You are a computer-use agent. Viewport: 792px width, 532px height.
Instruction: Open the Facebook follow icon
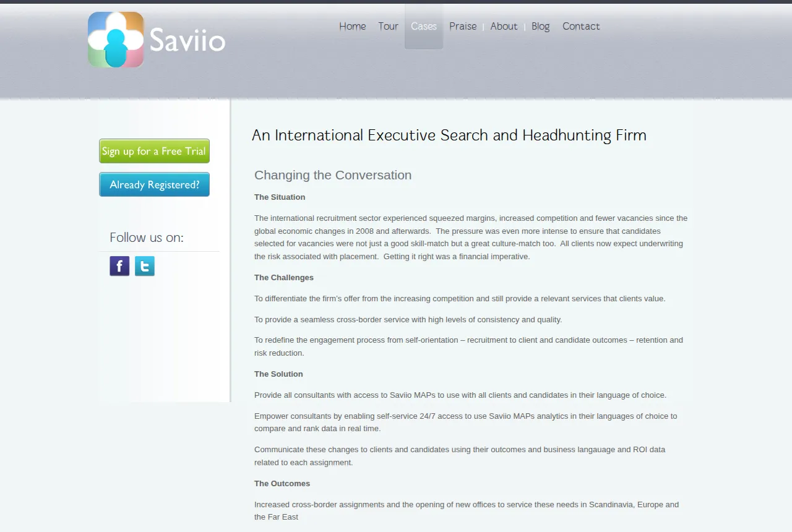coord(119,266)
